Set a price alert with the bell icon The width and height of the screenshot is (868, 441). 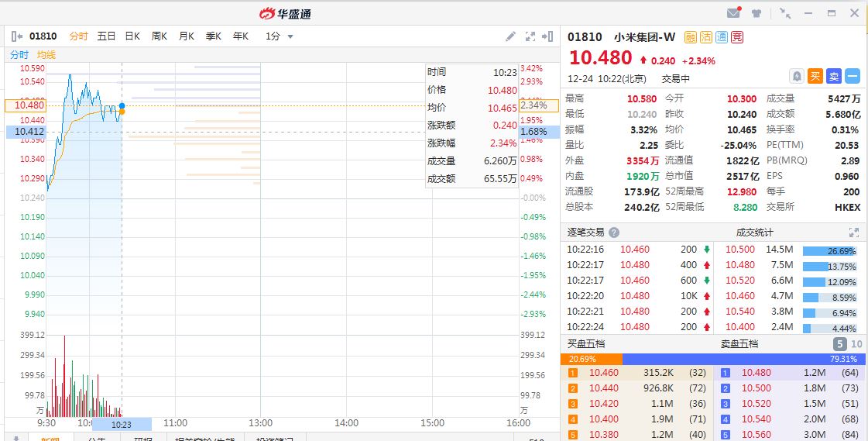coord(797,77)
